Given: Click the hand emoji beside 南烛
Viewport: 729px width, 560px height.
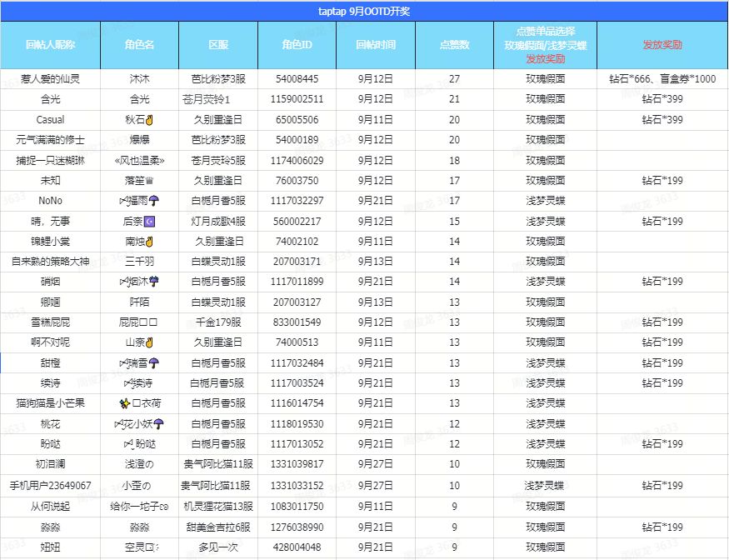Looking at the screenshot, I should [149, 242].
